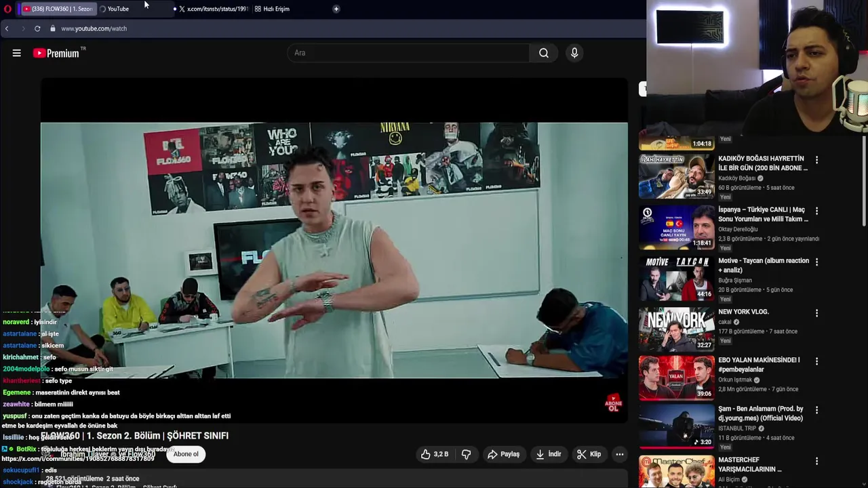Open more actions with the three-dot button
Screen dimensions: 868x488
tap(619, 454)
